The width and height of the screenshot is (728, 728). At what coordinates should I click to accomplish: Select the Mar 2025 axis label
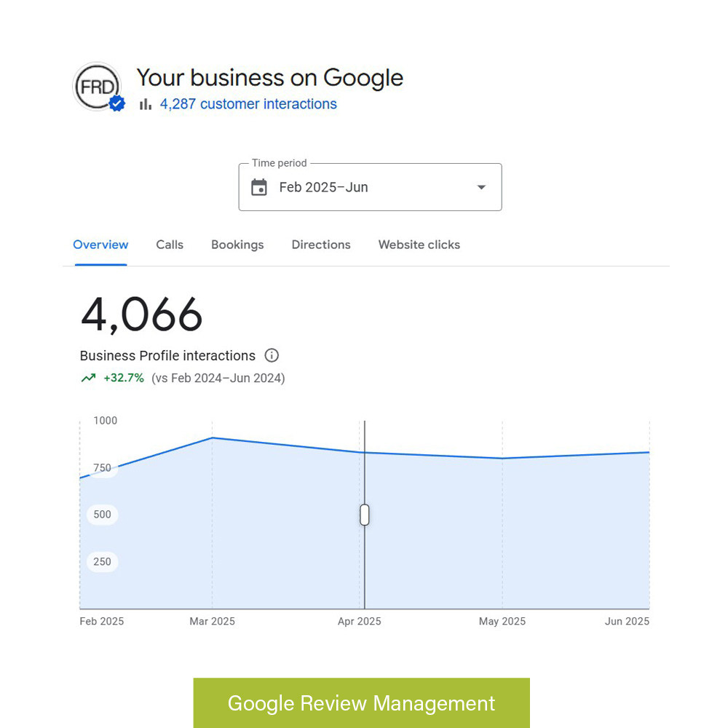pos(212,621)
